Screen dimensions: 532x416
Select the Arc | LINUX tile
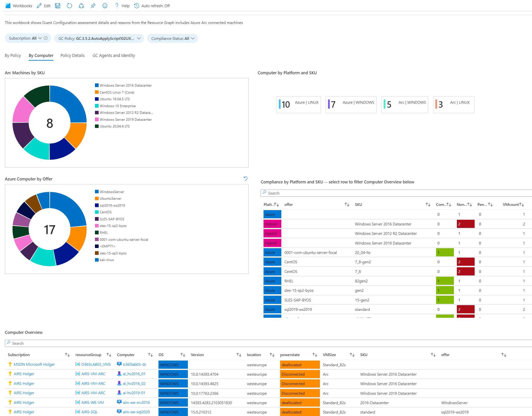tap(454, 105)
